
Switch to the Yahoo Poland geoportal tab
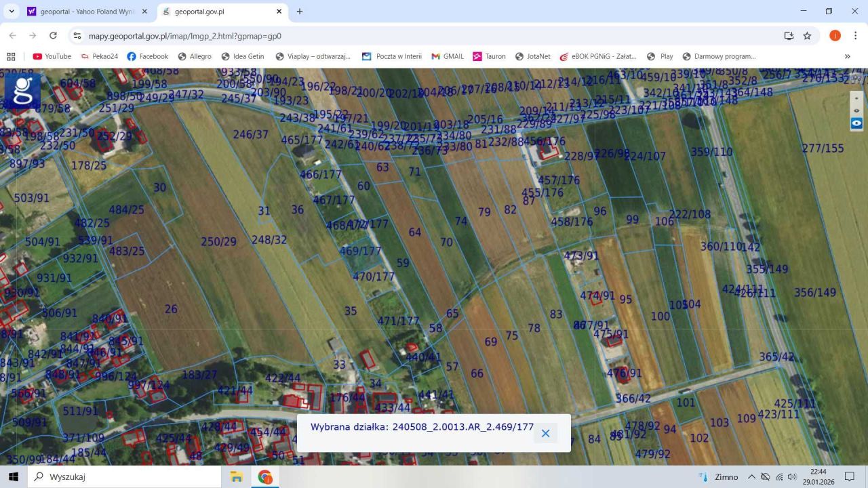tap(86, 12)
